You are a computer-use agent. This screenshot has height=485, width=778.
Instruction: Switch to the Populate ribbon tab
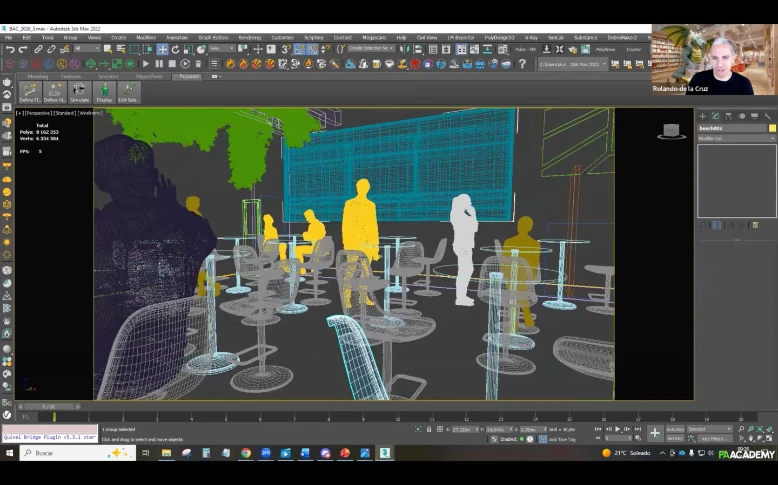coord(189,76)
